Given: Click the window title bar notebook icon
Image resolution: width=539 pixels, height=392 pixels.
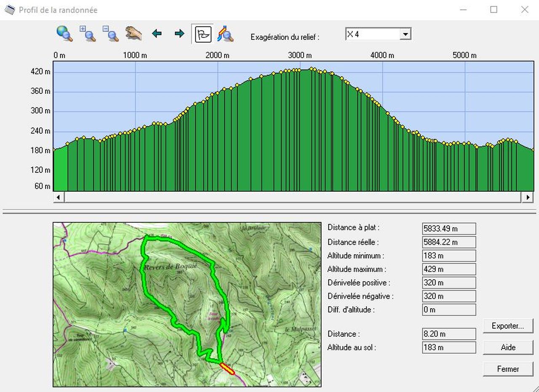Looking at the screenshot, I should point(9,9).
